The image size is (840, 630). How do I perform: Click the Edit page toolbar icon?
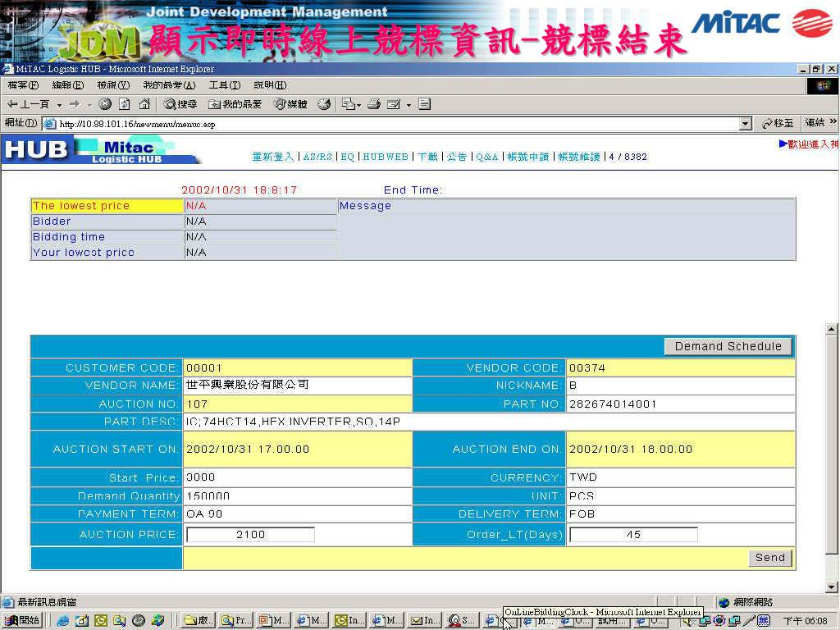point(394,104)
